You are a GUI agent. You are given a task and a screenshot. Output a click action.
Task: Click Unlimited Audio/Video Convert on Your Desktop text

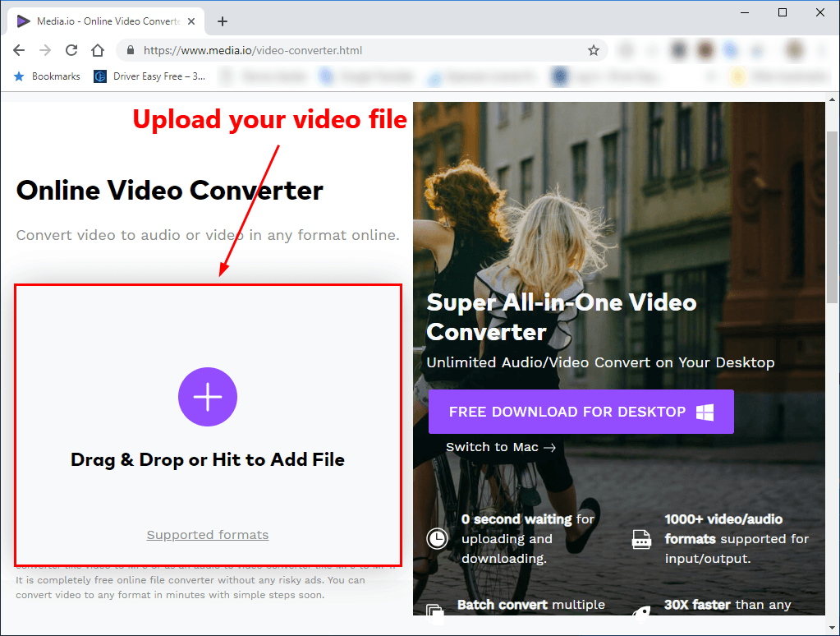pos(600,362)
